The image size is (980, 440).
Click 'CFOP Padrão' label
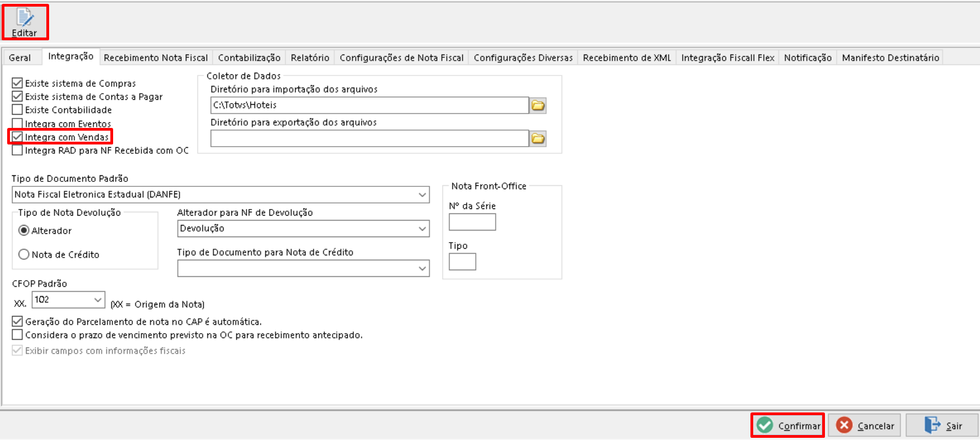(x=40, y=284)
